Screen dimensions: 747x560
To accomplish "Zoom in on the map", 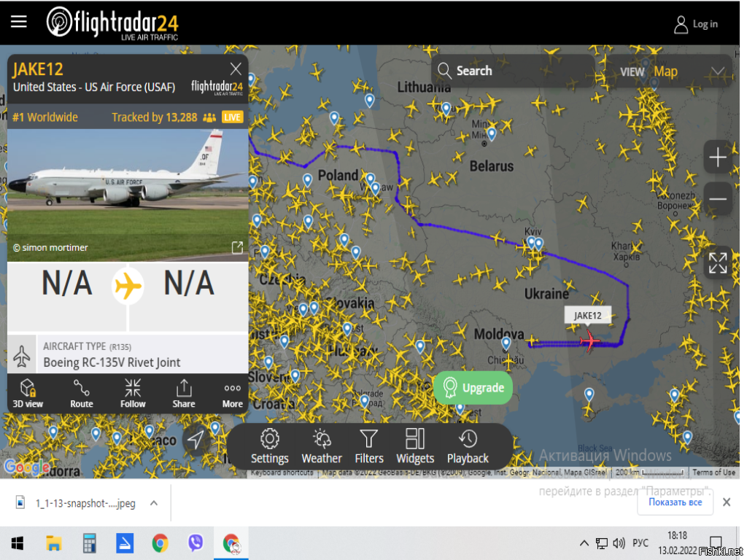I will (718, 157).
